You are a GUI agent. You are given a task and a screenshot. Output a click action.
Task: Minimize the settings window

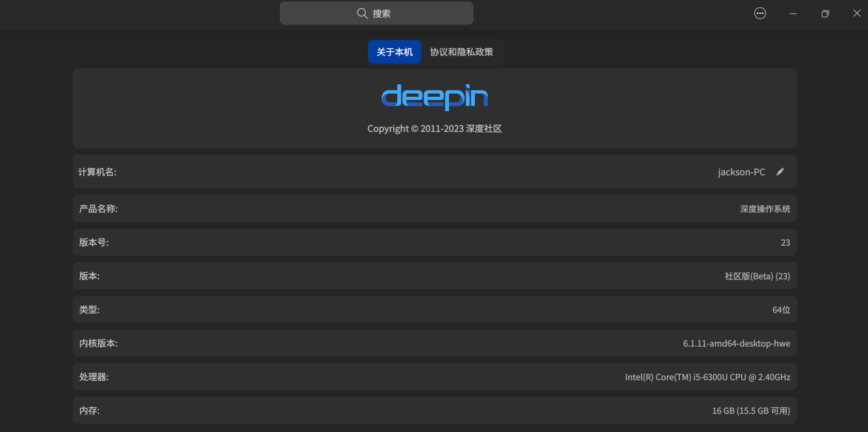[x=793, y=13]
